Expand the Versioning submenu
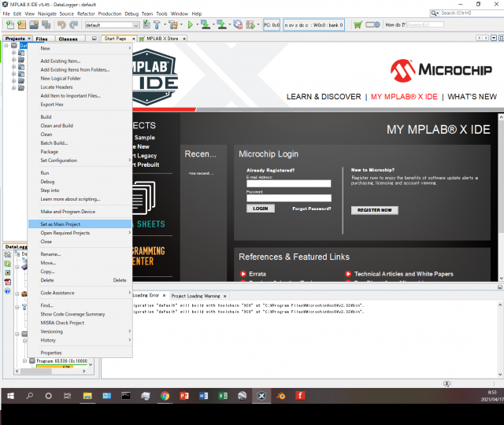Viewport: 504px width, 425px height. pyautogui.click(x=130, y=331)
